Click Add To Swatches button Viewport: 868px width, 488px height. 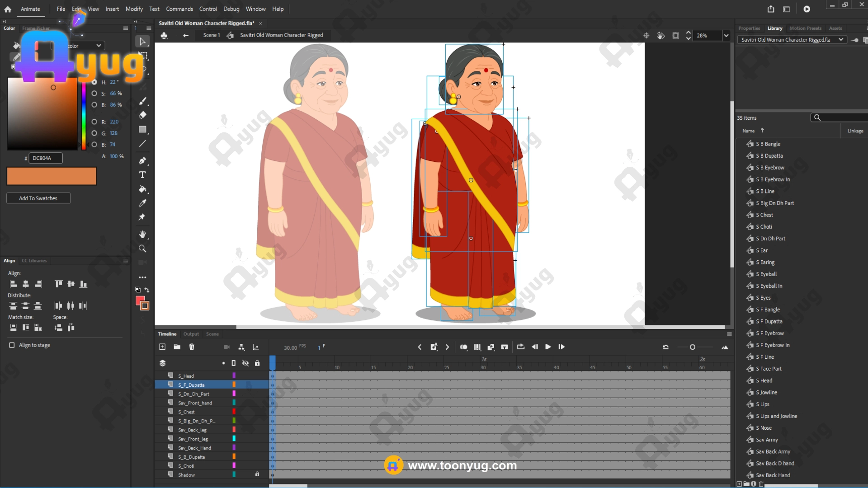[38, 198]
